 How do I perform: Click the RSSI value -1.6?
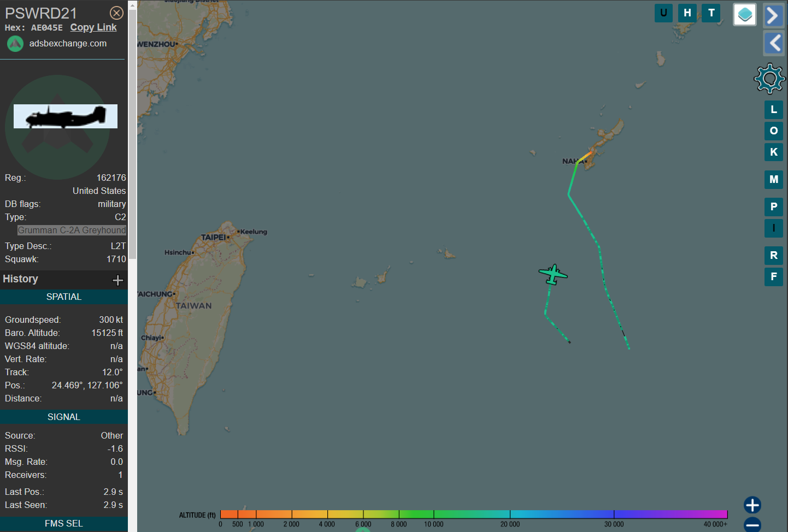pos(115,449)
